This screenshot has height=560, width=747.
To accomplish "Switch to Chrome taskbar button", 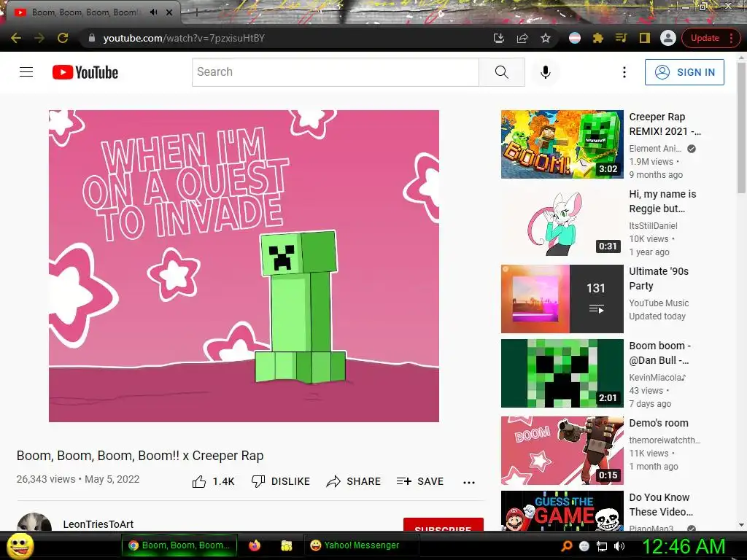I will click(179, 545).
